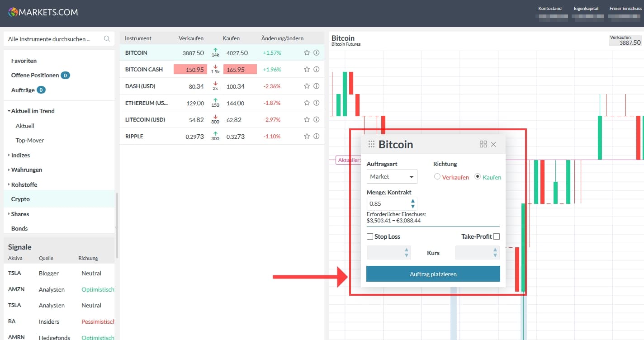Open the TSLA Blogger signal
The image size is (644, 340).
click(59, 273)
